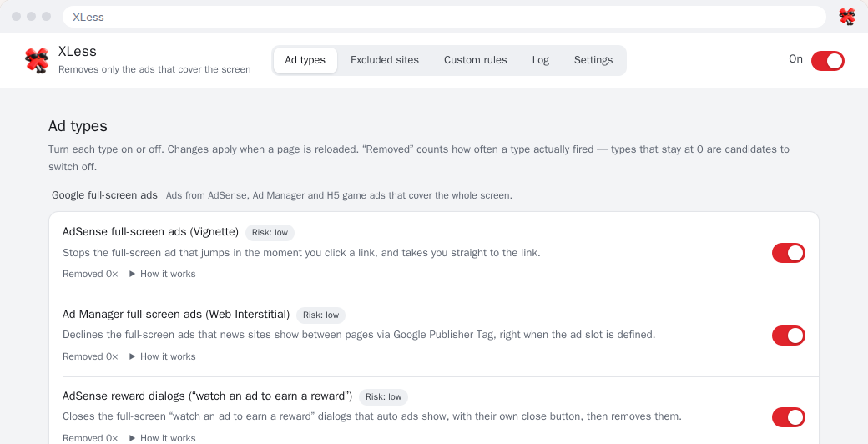The height and width of the screenshot is (444, 868).
Task: Click the XLess app name in header
Action: tap(78, 52)
